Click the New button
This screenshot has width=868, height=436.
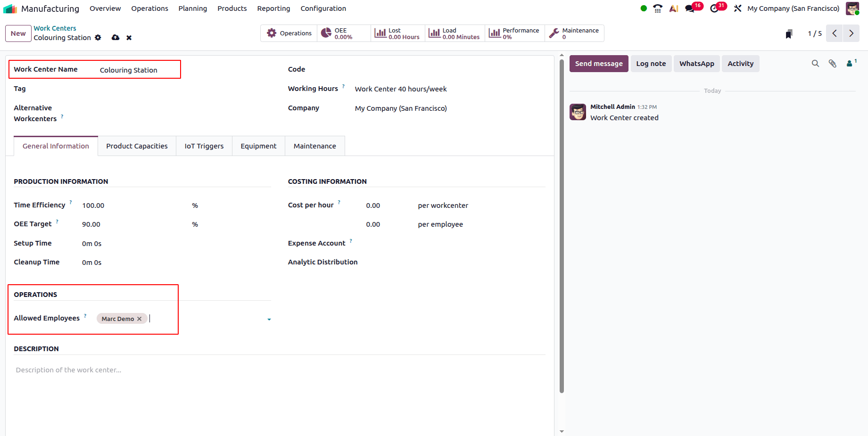pos(18,33)
